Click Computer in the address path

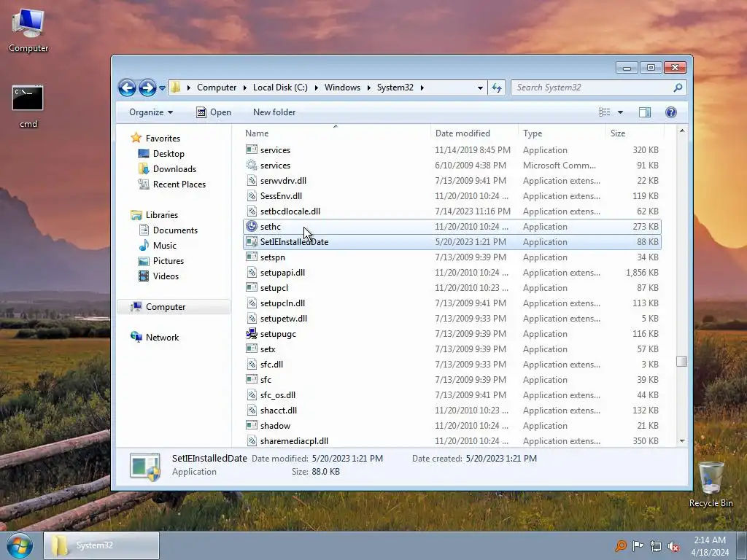[x=217, y=87]
